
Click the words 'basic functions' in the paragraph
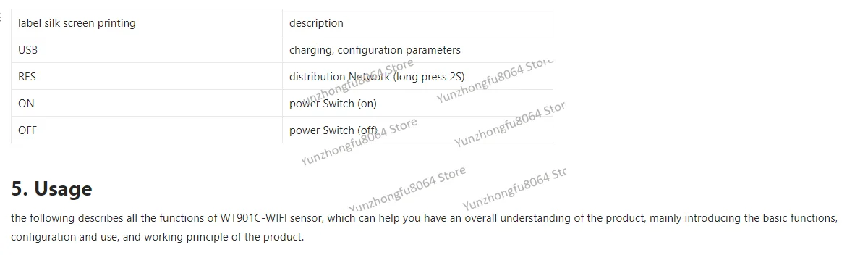[x=799, y=217]
